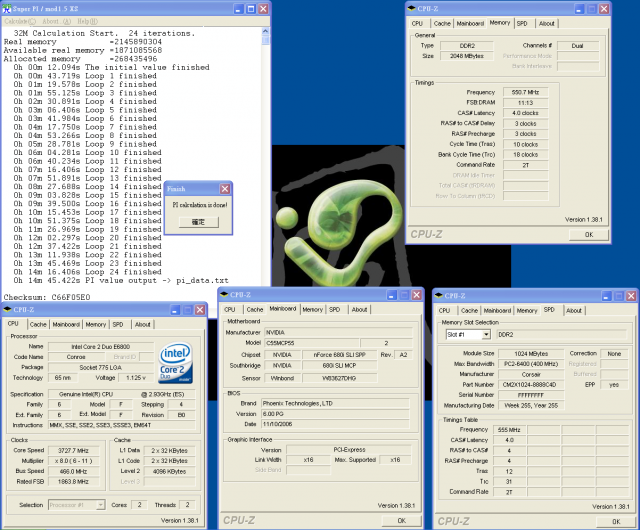This screenshot has width=640, height=530.
Task: Switch to About tab in memory window
Action: point(547,23)
